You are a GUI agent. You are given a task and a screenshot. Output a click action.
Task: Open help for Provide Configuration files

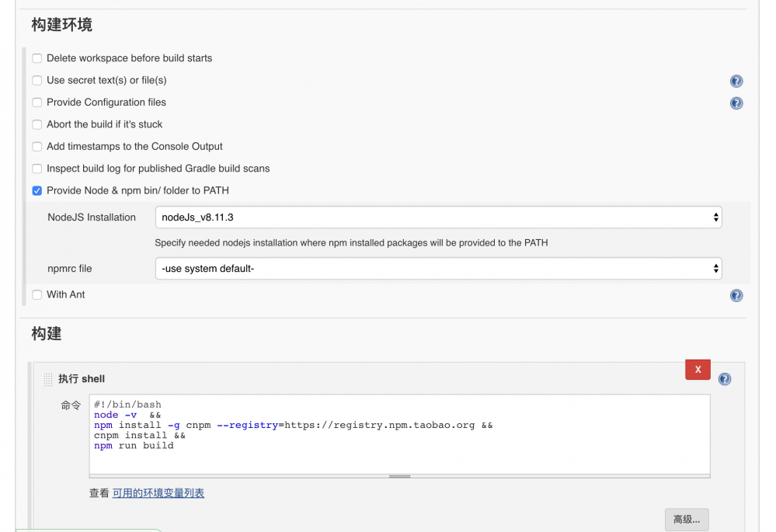click(x=736, y=103)
